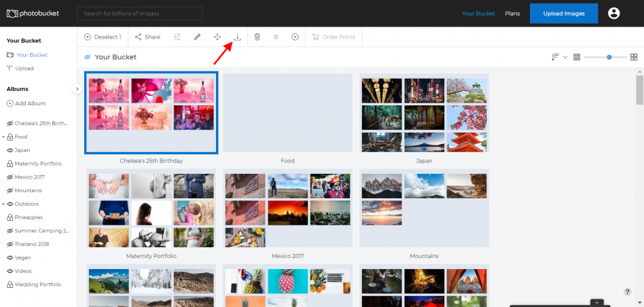Open Your Bucket in top navigation

pyautogui.click(x=478, y=14)
